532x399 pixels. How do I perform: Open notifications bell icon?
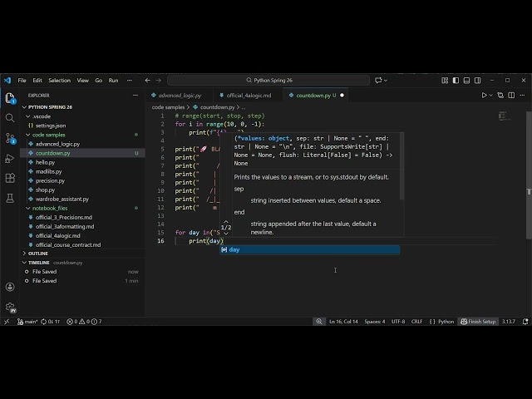tap(525, 322)
